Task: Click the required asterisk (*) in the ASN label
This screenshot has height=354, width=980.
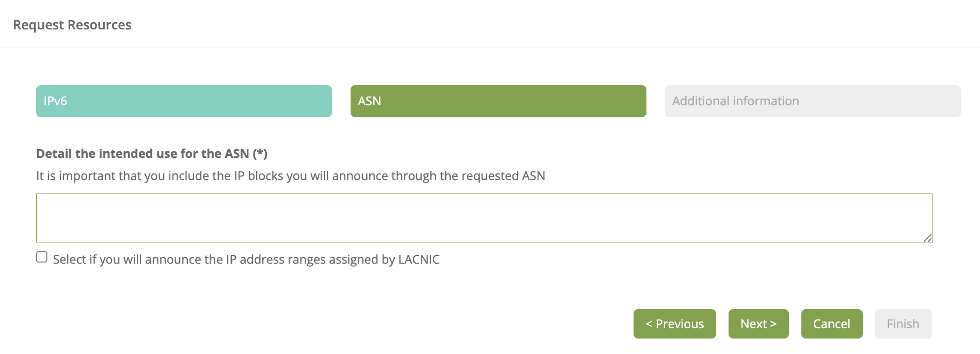Action: [260, 154]
